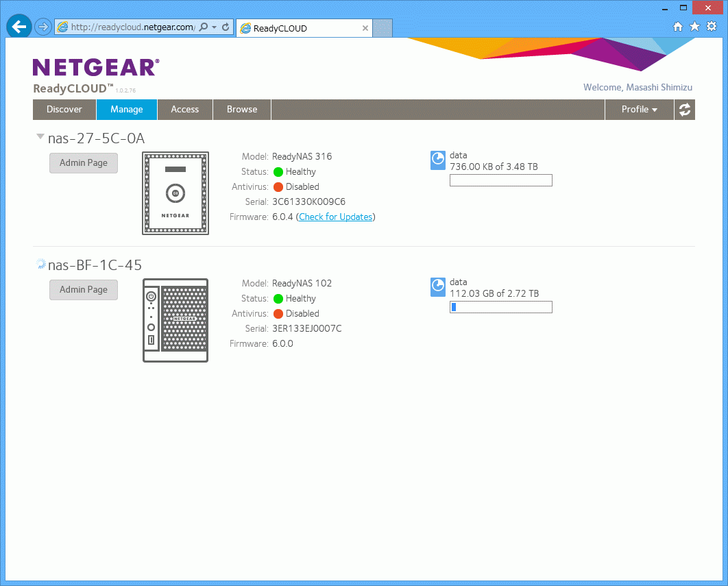The height and width of the screenshot is (586, 728).
Task: Click the refresh arrows icon in navigation bar
Action: click(684, 110)
